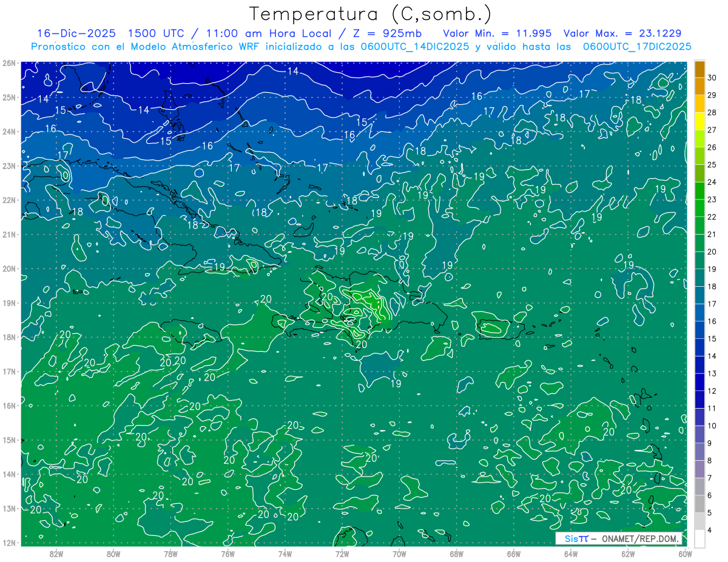Click the '26N' latitude axis label
Screen dimensions: 728x562
click(8, 63)
